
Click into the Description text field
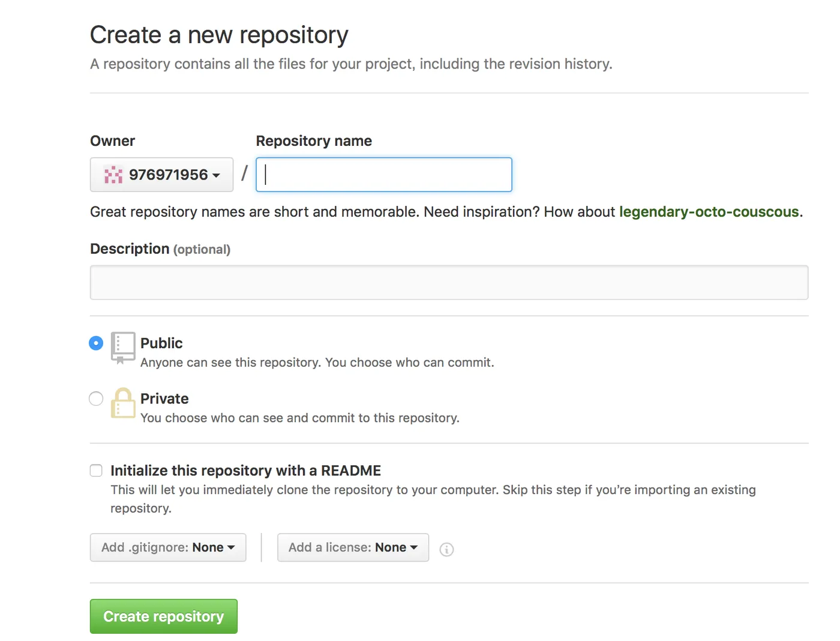pos(449,283)
